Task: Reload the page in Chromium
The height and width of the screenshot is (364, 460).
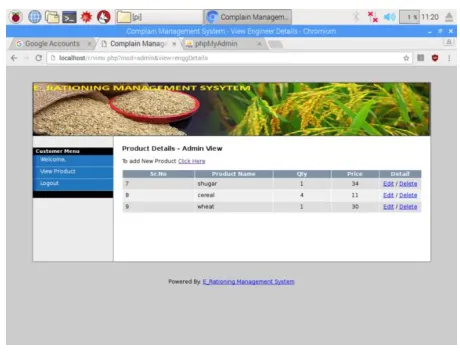Action: coord(39,58)
